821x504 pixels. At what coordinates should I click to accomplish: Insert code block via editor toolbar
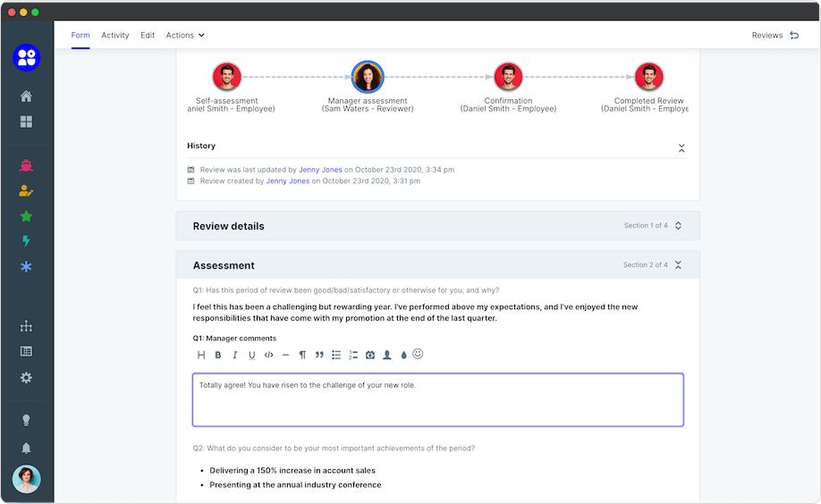point(268,355)
